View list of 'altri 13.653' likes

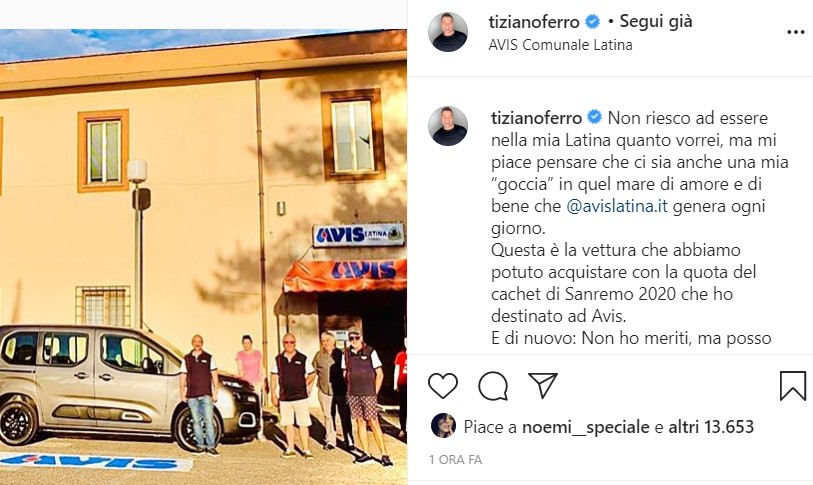711,427
